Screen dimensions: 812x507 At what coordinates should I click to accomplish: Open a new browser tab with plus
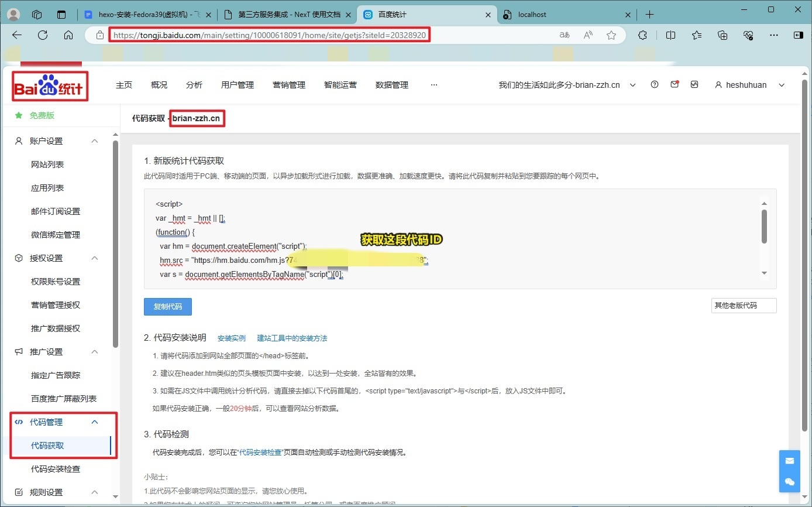tap(649, 15)
